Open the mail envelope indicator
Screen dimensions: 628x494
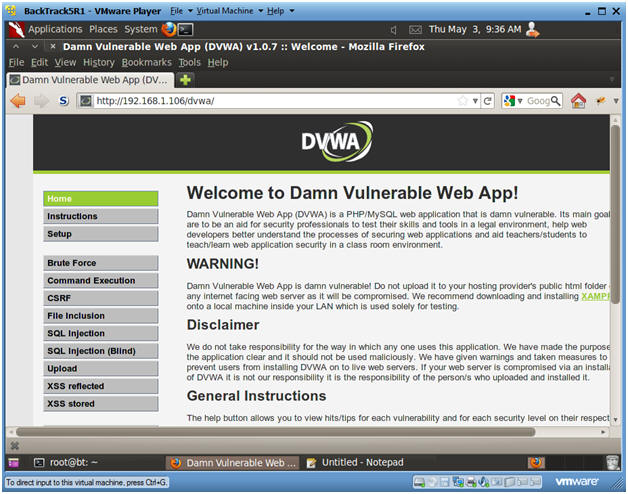(415, 30)
